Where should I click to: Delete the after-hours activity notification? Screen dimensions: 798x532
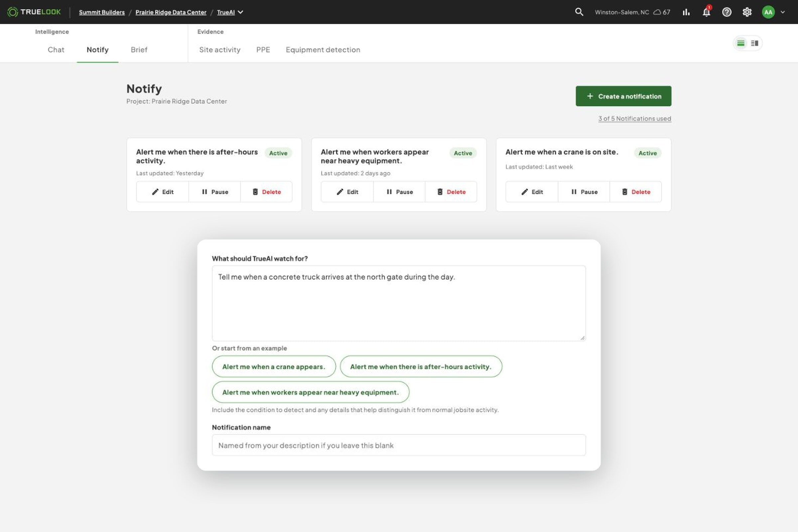click(266, 192)
